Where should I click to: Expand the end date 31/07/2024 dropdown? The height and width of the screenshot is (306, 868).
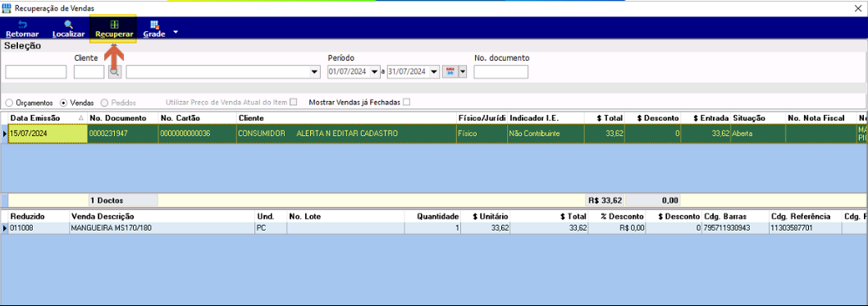click(x=434, y=72)
